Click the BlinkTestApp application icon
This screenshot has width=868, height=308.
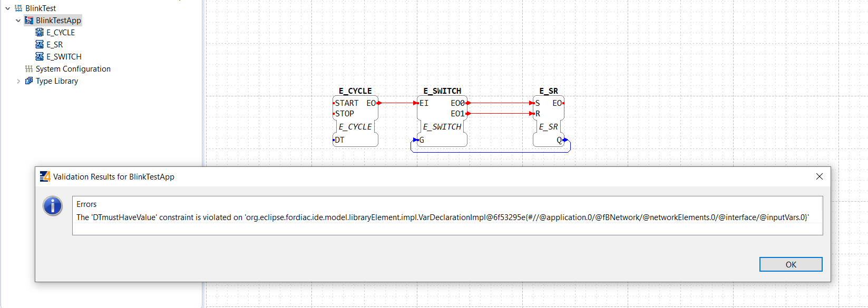coord(29,21)
